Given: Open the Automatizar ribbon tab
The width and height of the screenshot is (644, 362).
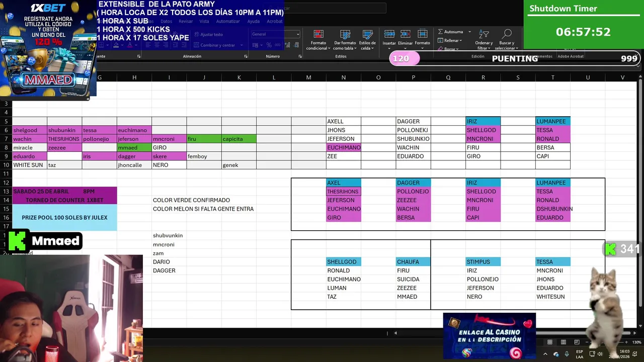Looking at the screenshot, I should pos(228,21).
